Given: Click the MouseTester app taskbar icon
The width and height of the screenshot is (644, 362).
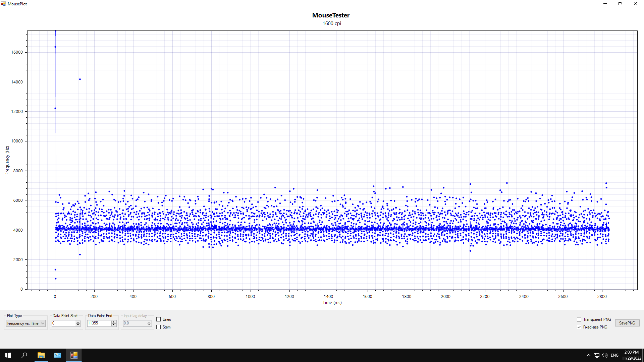Looking at the screenshot, I should click(x=74, y=355).
